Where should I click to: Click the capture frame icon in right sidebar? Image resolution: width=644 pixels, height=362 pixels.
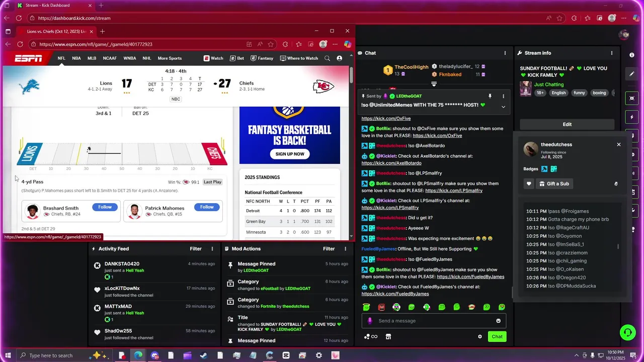[632, 98]
